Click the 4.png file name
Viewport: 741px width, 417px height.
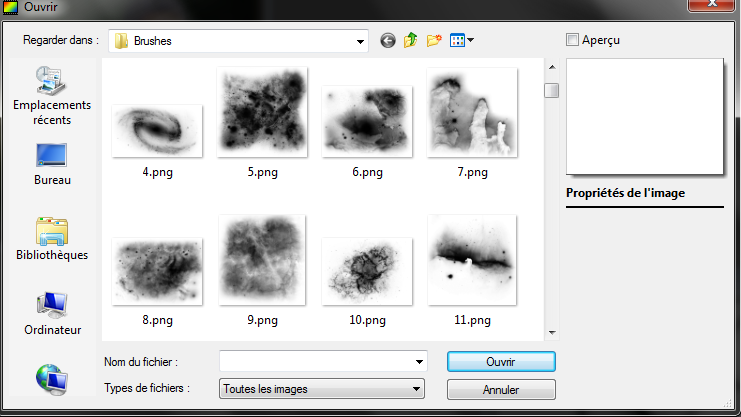coord(157,172)
